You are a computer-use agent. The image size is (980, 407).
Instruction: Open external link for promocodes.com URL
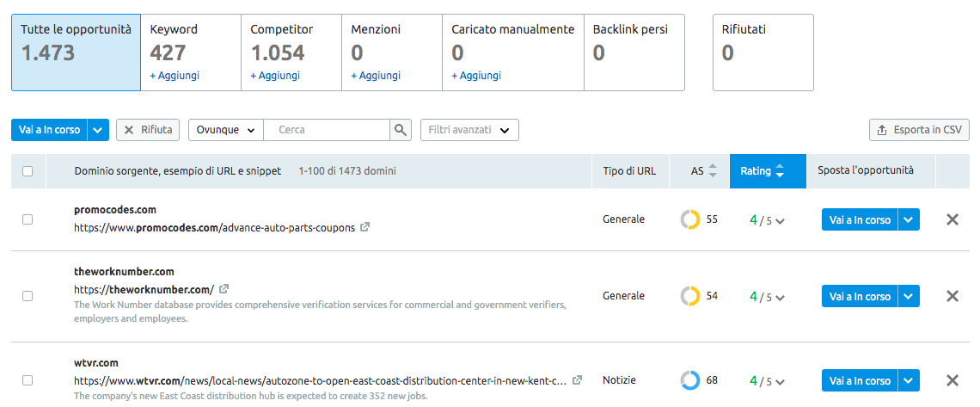(x=365, y=227)
